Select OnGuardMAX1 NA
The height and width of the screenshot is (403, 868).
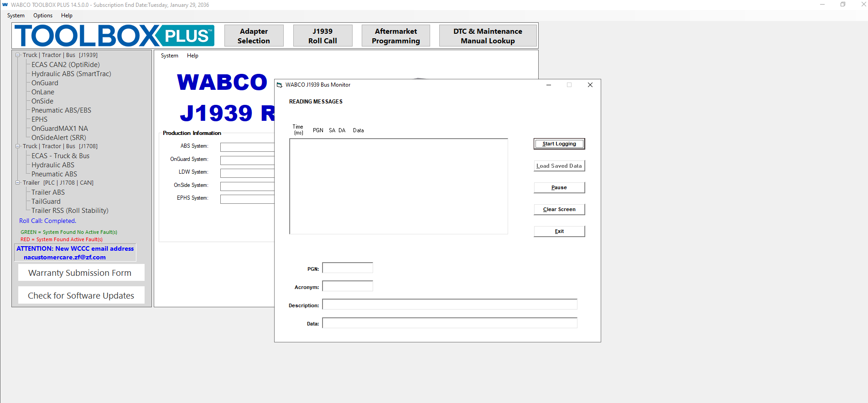click(x=60, y=129)
